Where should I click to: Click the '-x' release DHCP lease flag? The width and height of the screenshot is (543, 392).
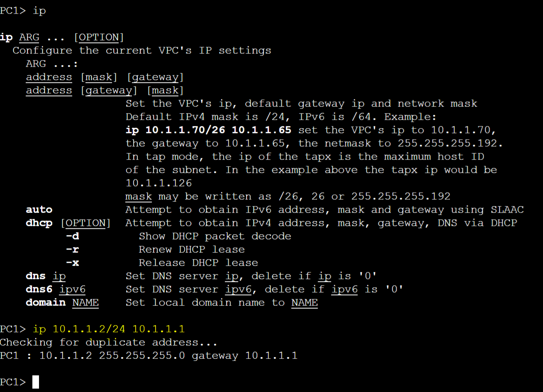click(x=72, y=263)
